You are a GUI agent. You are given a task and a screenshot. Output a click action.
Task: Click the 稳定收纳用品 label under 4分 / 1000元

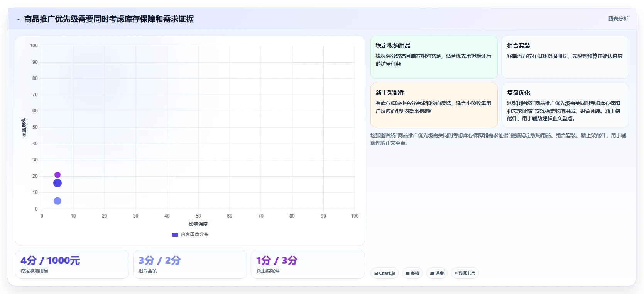point(34,271)
